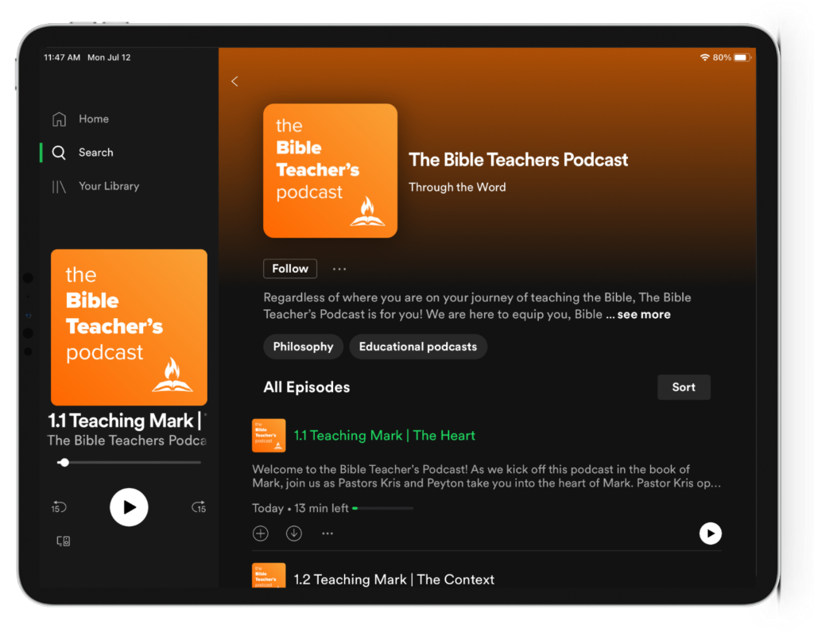This screenshot has height=644, width=814.
Task: Open the Sort episodes button
Action: coord(684,387)
